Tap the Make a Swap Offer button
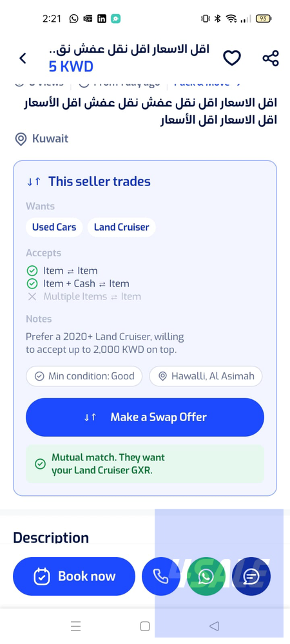Screen dimensions: 290x644 tap(145, 417)
